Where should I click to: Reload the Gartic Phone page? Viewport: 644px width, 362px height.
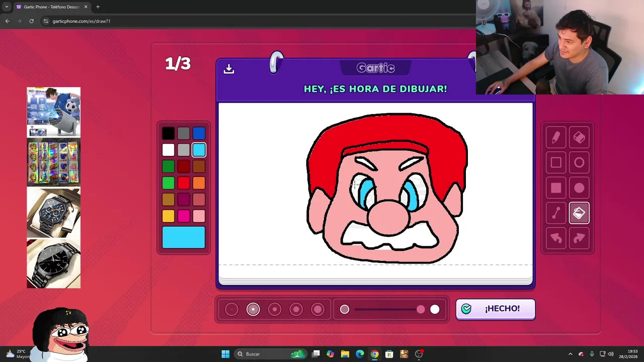pos(31,21)
